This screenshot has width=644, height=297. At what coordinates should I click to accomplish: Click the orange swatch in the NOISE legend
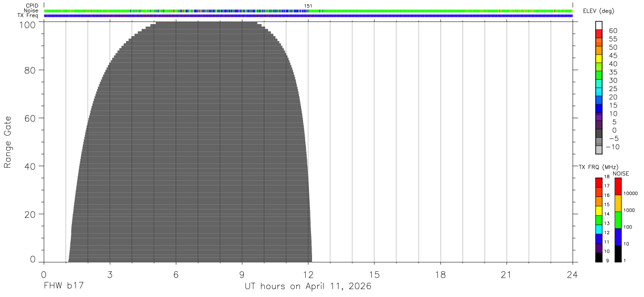pos(618,203)
